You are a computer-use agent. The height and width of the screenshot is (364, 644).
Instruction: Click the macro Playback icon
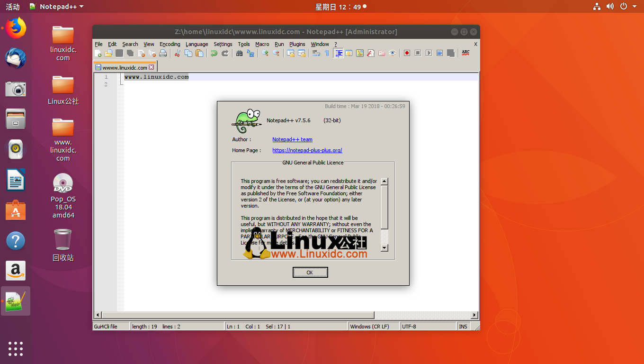pos(429,53)
